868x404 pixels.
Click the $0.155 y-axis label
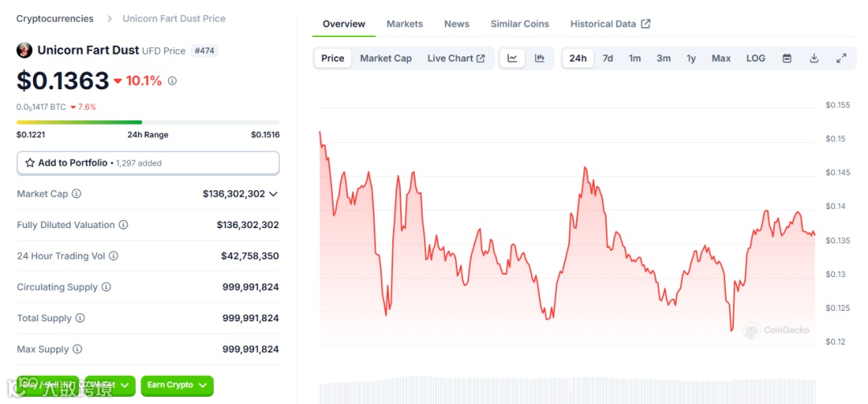[837, 104]
